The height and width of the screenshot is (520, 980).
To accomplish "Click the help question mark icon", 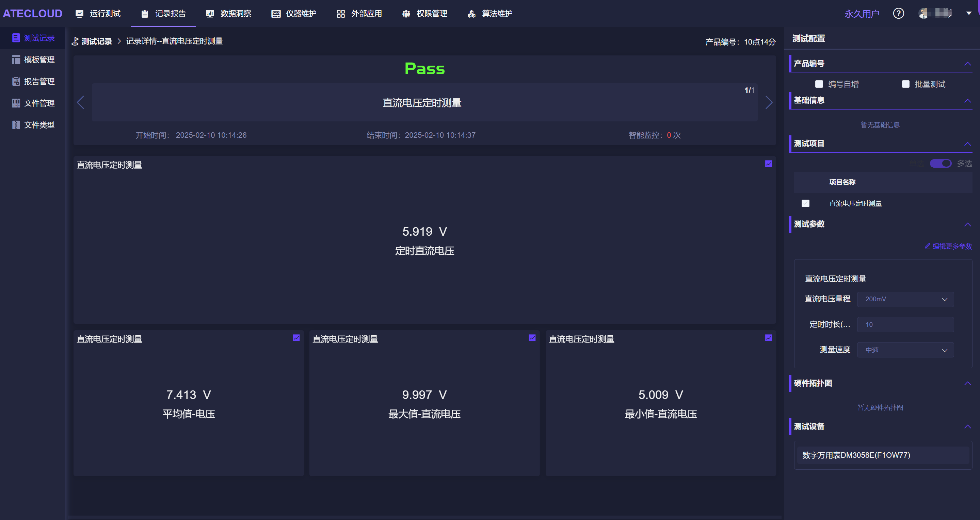I will (x=898, y=14).
